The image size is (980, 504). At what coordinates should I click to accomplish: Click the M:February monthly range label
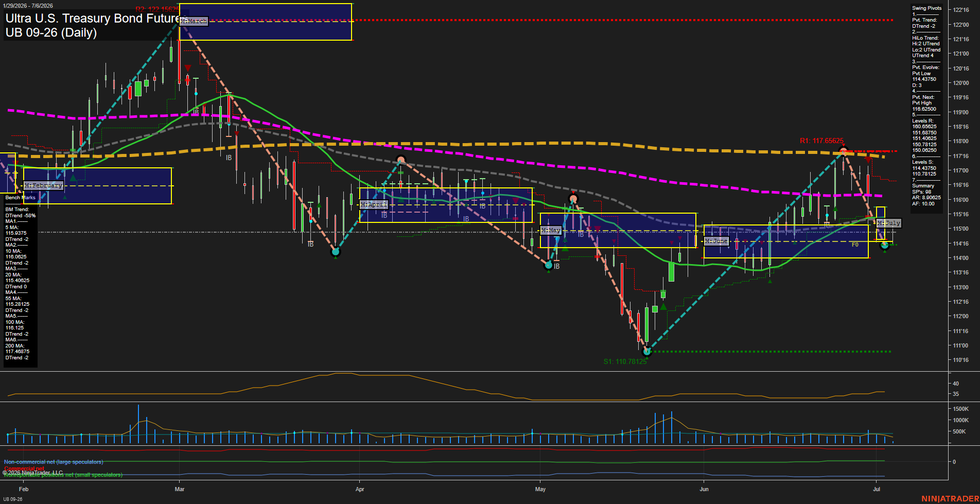pos(44,185)
